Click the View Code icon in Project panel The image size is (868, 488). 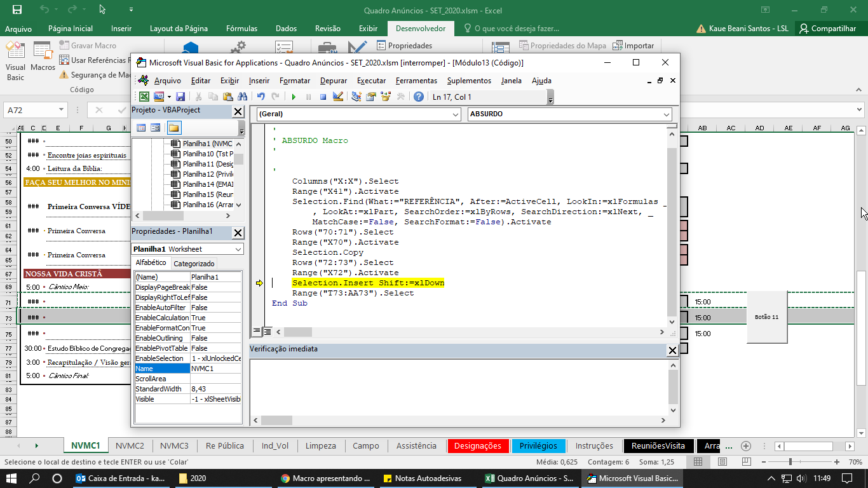coord(141,128)
